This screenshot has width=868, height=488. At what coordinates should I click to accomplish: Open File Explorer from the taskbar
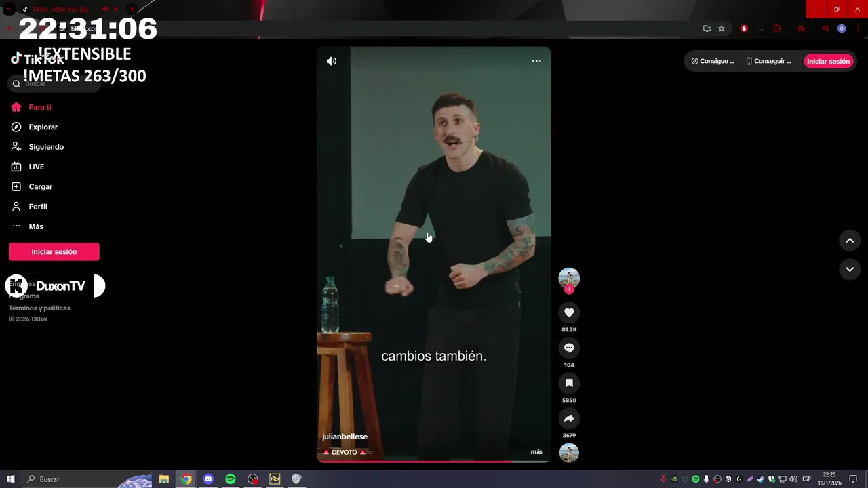click(x=164, y=479)
